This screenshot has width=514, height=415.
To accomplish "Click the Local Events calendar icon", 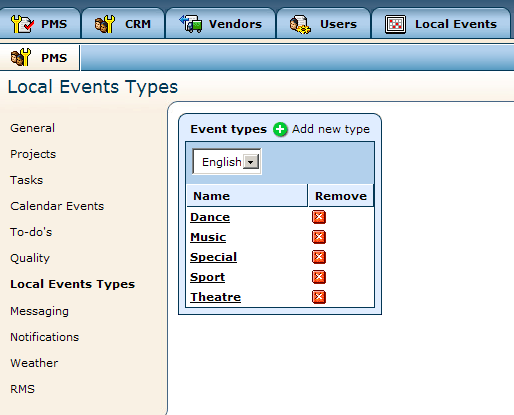I will (x=395, y=24).
